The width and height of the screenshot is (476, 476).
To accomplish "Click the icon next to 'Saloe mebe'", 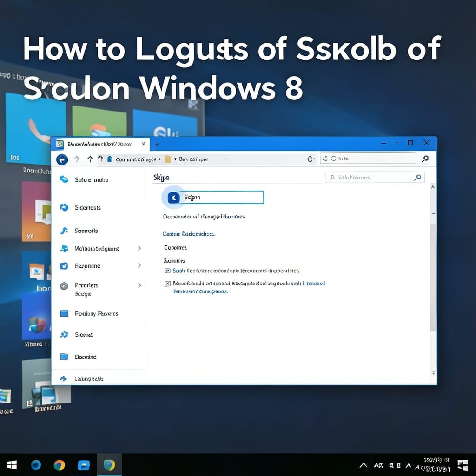I will (64, 179).
